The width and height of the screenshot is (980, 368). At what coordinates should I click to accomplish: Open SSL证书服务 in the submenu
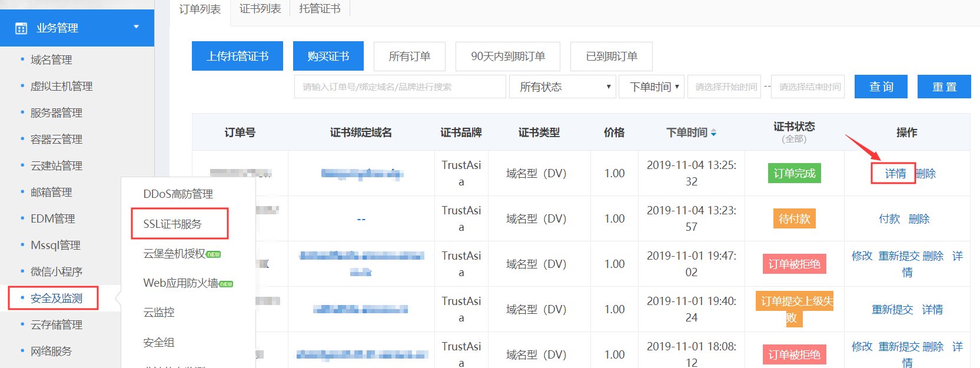coord(172,224)
